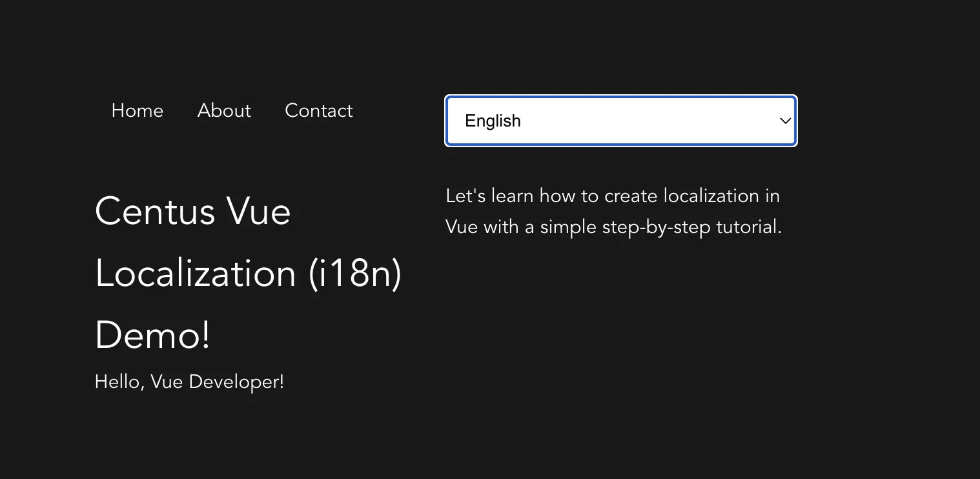Click the dropdown chevron on the language selector

[784, 121]
